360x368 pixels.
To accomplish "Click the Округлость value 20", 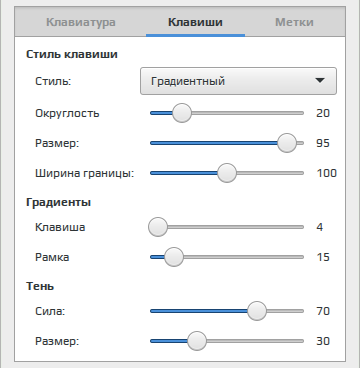I will tap(323, 113).
